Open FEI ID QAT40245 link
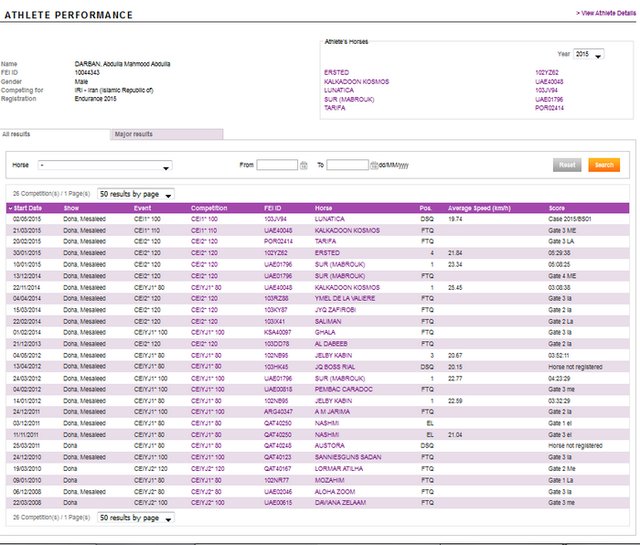The width and height of the screenshot is (640, 545). pyautogui.click(x=278, y=446)
